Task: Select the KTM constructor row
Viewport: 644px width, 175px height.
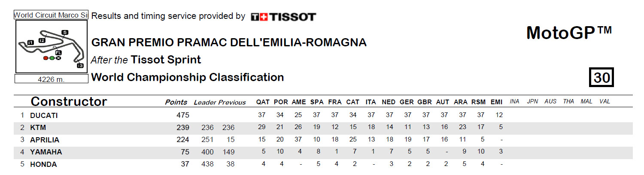Action: [x=323, y=127]
